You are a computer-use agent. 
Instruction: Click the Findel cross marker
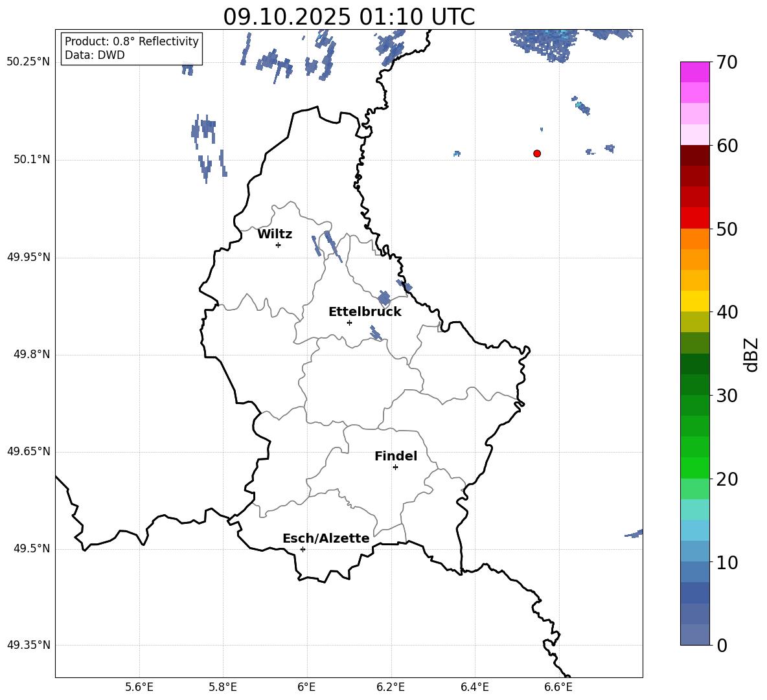tap(395, 468)
